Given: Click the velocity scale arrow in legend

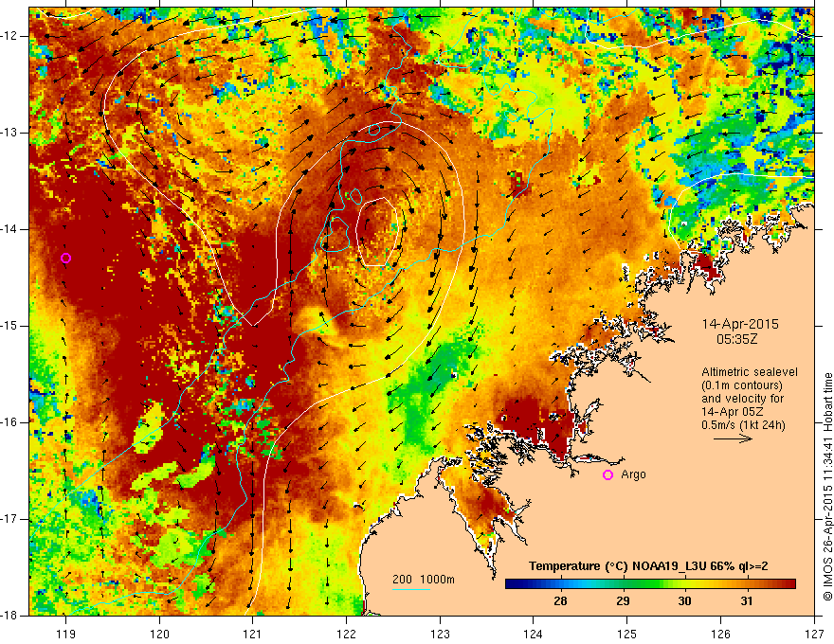Looking at the screenshot, I should 733,438.
